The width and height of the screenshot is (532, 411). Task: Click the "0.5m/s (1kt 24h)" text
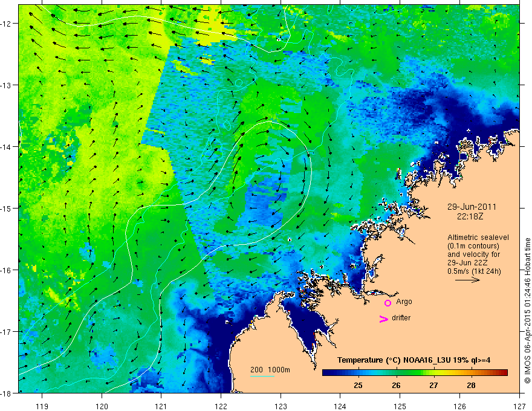click(474, 271)
